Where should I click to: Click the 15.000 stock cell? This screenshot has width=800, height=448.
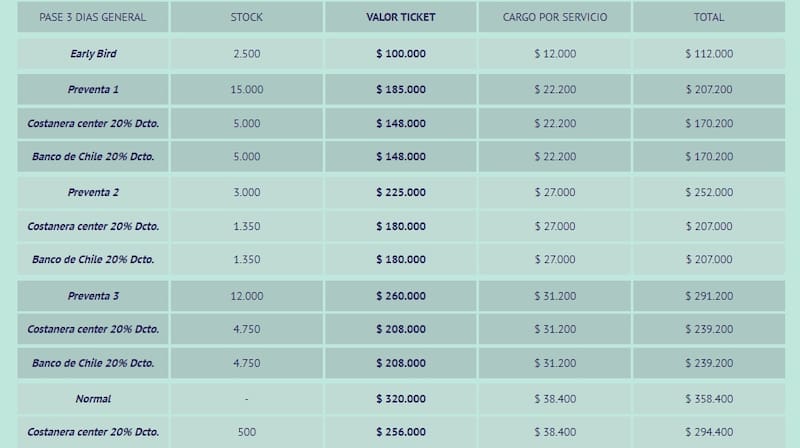tap(247, 90)
